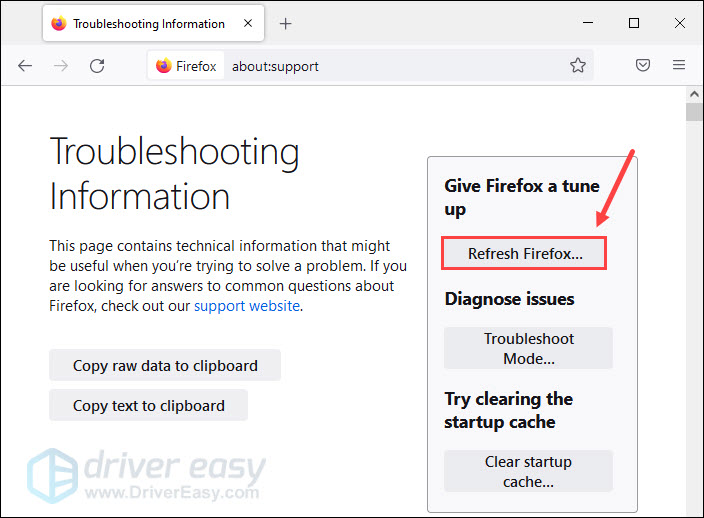
Task: Reload the current page
Action: pyautogui.click(x=97, y=66)
